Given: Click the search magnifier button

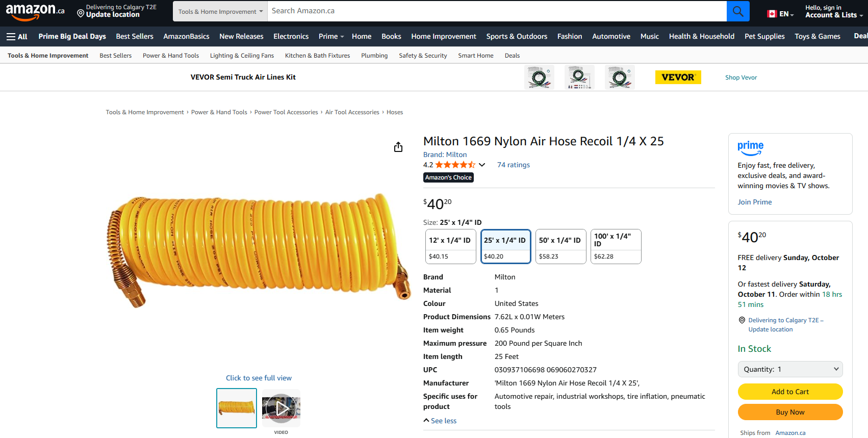Looking at the screenshot, I should click(738, 11).
